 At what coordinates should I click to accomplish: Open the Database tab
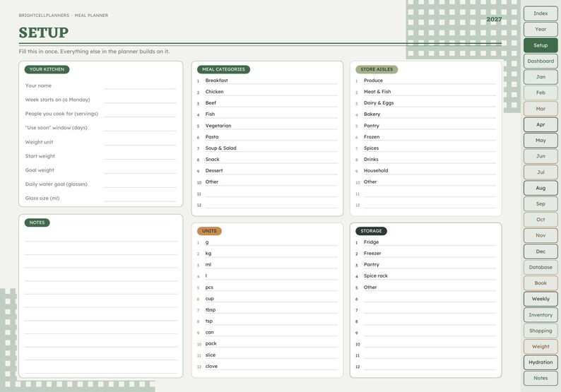pyautogui.click(x=541, y=267)
